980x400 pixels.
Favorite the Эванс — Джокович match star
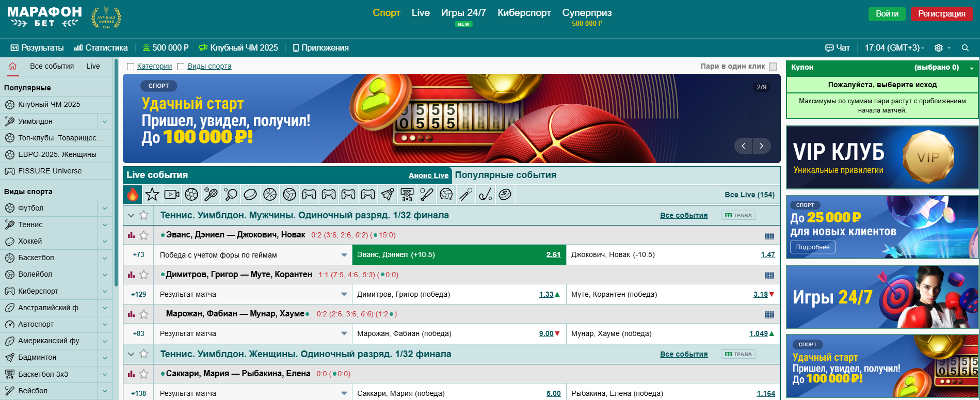(144, 235)
